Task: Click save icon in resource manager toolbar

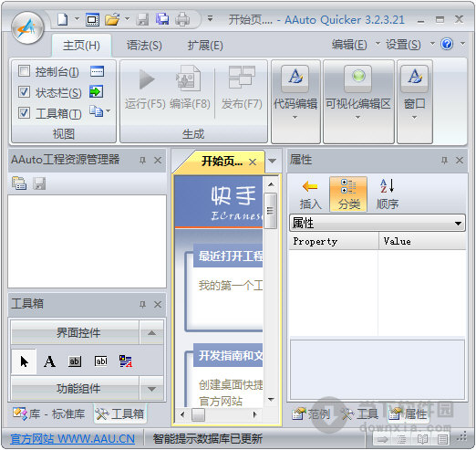Action: (x=39, y=183)
